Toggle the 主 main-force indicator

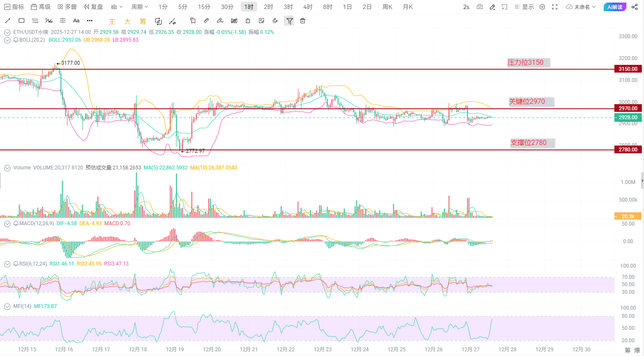pyautogui.click(x=112, y=21)
